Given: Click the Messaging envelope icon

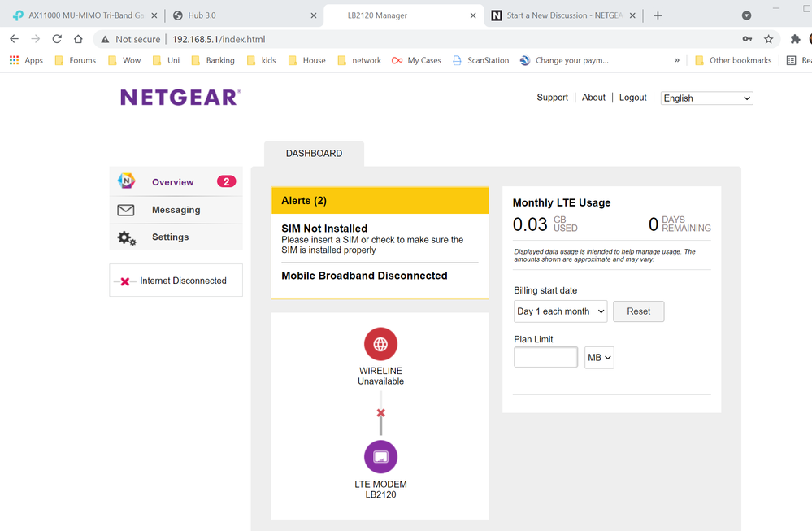Looking at the screenshot, I should tap(126, 210).
